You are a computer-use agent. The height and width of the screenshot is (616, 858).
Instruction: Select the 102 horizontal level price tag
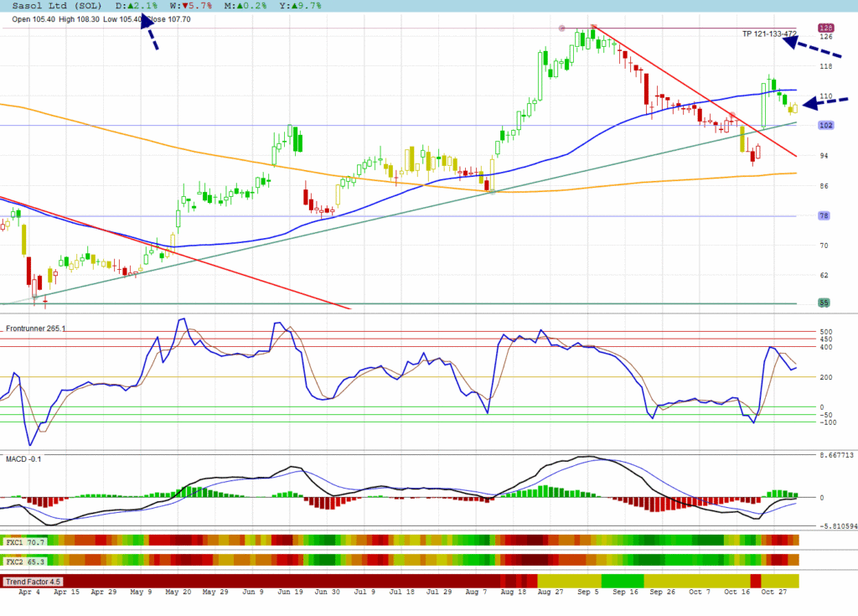pos(825,125)
